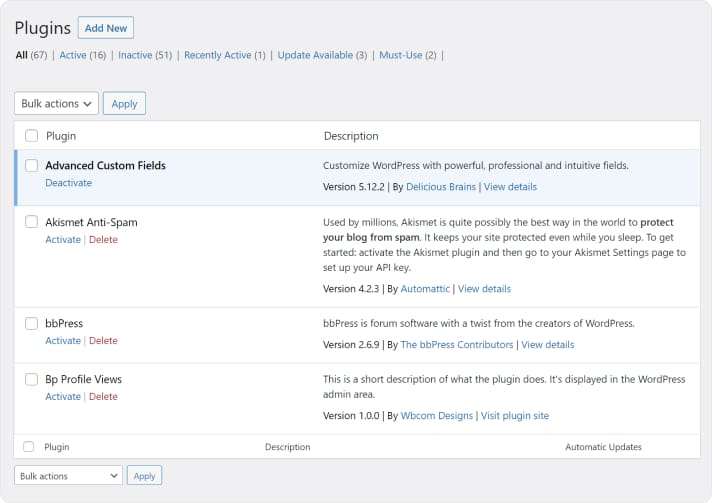
Task: Open the top Bulk actions dropdown
Action: 57,103
